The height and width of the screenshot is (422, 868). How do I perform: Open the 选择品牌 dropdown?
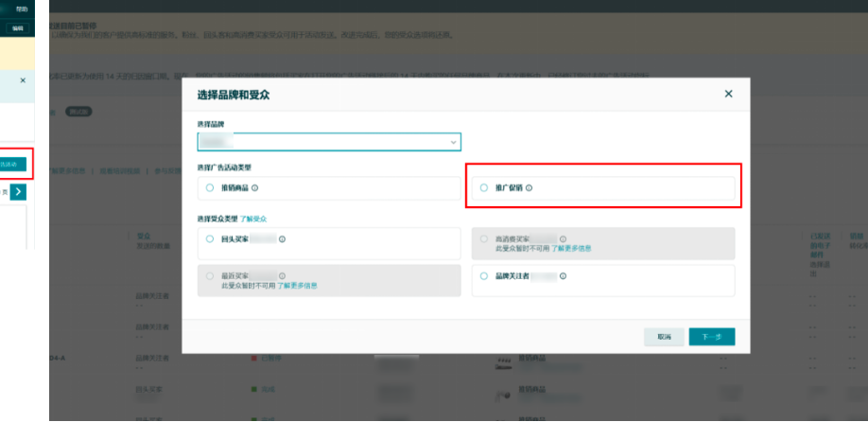[x=329, y=142]
